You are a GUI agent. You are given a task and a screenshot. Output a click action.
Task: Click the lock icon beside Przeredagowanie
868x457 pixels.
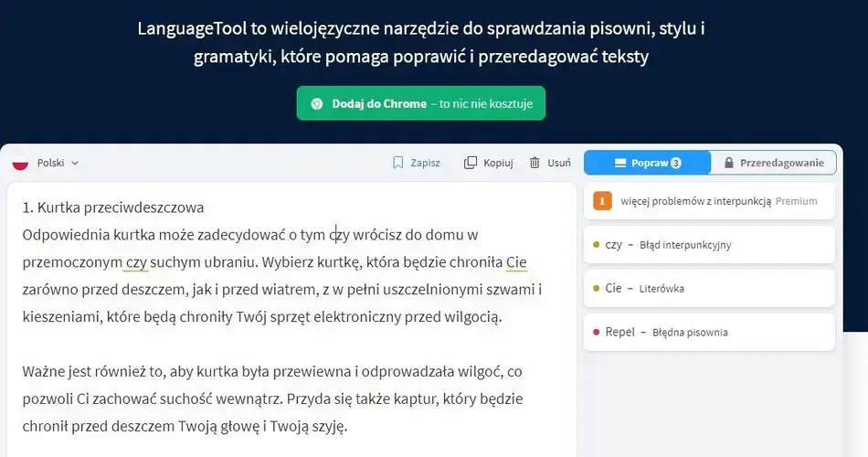click(728, 163)
